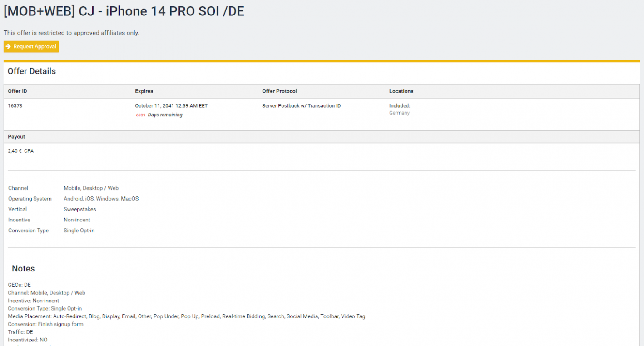Select the offer title heading text
The image size is (644, 346).
coord(124,11)
